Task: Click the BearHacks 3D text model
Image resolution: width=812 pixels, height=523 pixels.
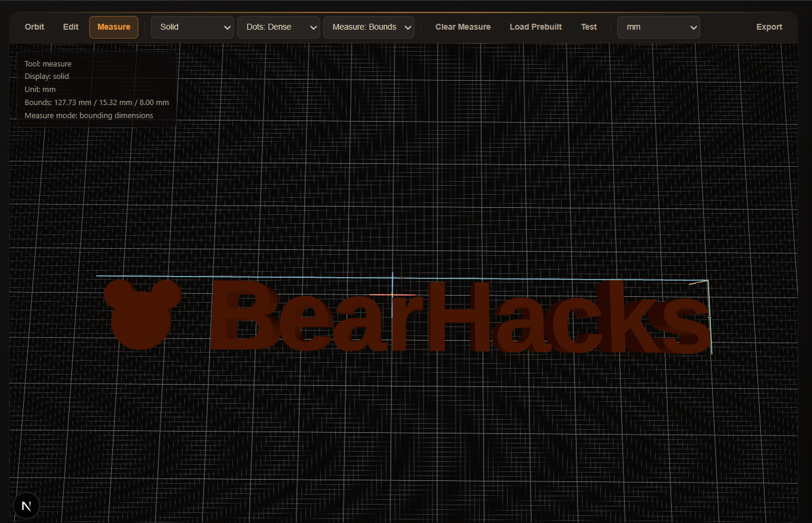Action: (x=460, y=317)
